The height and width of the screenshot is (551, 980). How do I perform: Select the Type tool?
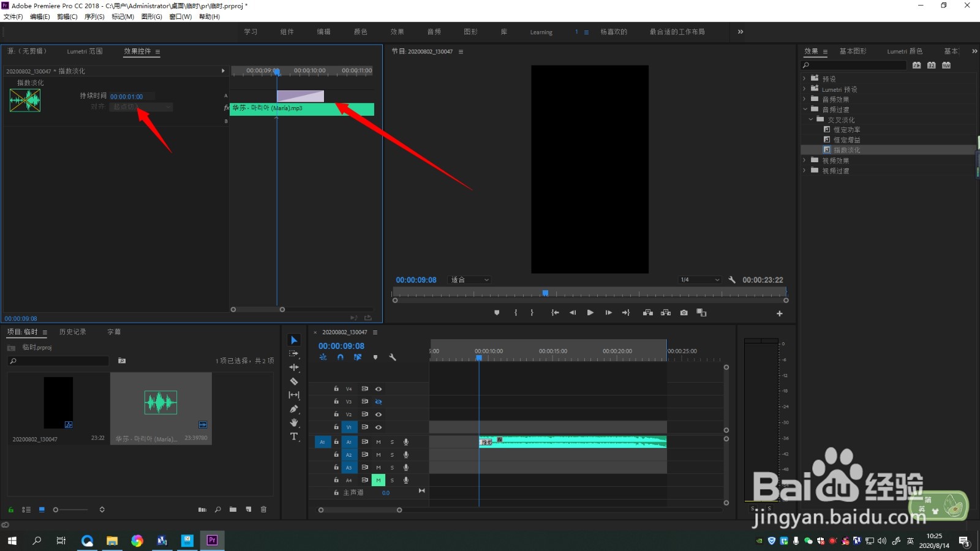click(x=294, y=437)
